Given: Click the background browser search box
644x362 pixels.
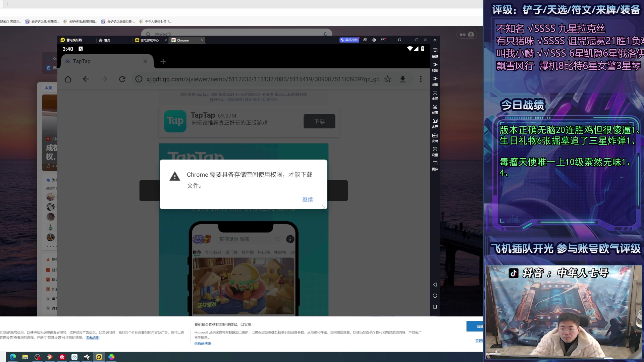Looking at the screenshot, I should click(236, 34).
